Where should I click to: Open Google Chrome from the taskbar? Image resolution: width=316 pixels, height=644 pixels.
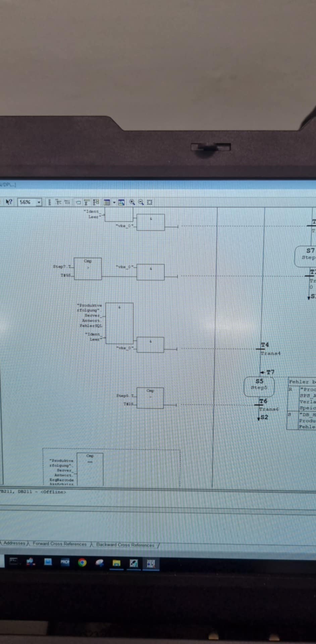pos(82,562)
